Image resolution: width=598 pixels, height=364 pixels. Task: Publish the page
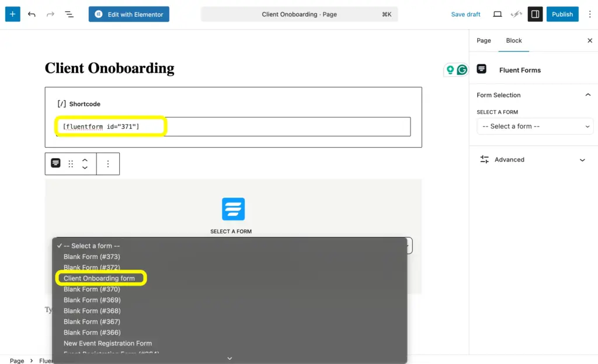tap(562, 14)
